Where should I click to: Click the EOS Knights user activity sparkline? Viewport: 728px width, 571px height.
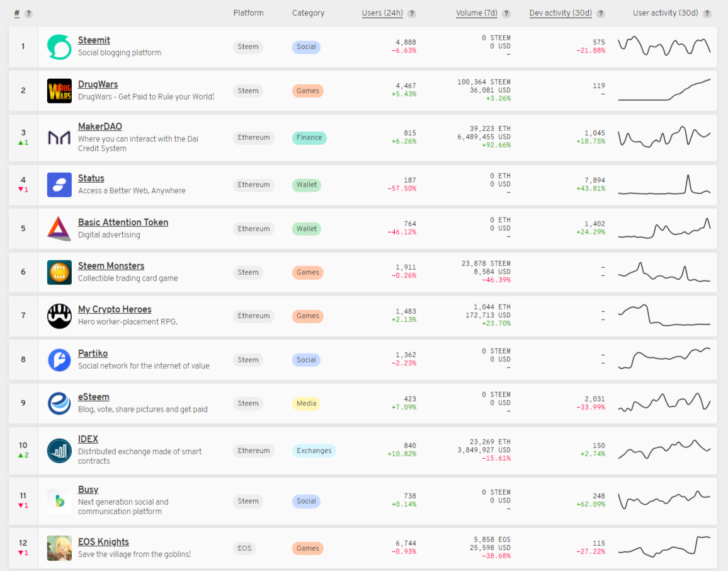(664, 547)
